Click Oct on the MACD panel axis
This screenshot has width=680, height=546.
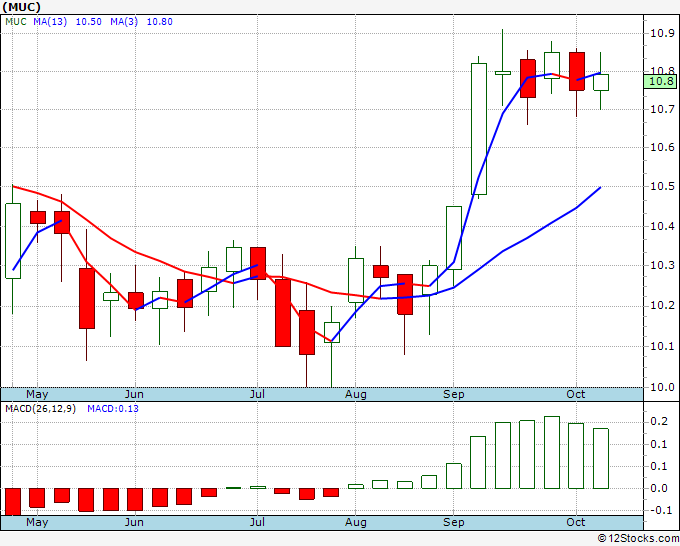point(575,522)
